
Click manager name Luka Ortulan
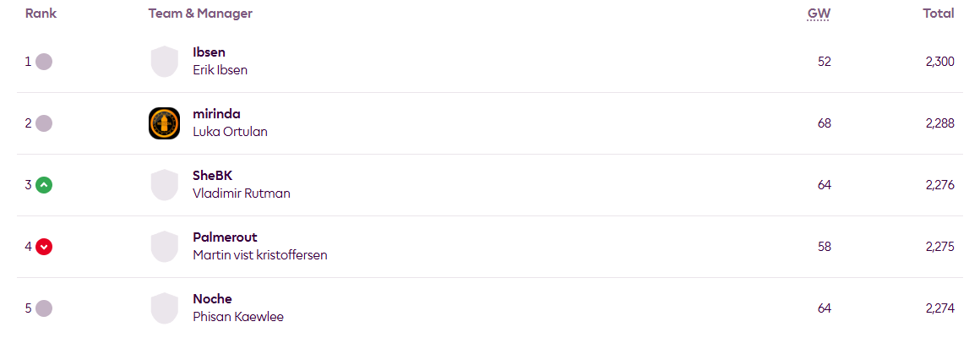point(230,132)
